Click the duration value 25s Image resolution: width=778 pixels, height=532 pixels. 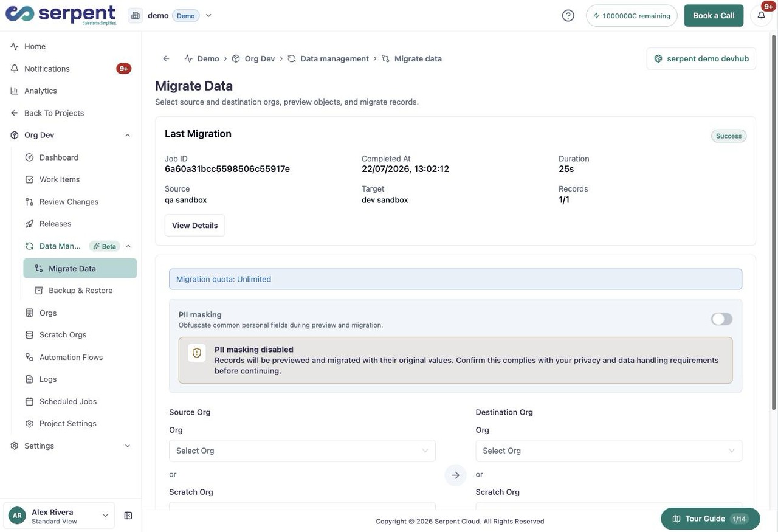point(566,169)
